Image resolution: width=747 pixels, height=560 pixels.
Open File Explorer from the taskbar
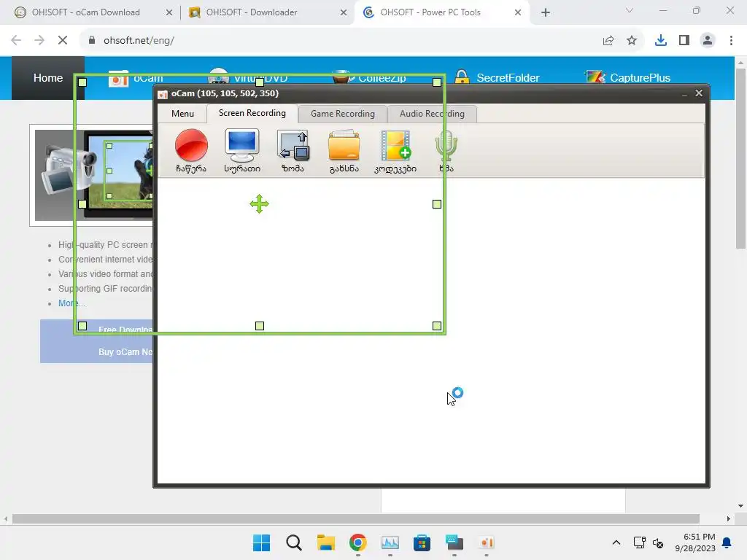click(x=326, y=542)
